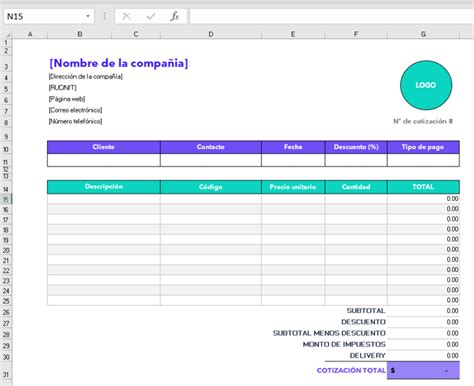This screenshot has height=386, width=474.
Task: Click the Descripción header cell
Action: [104, 187]
